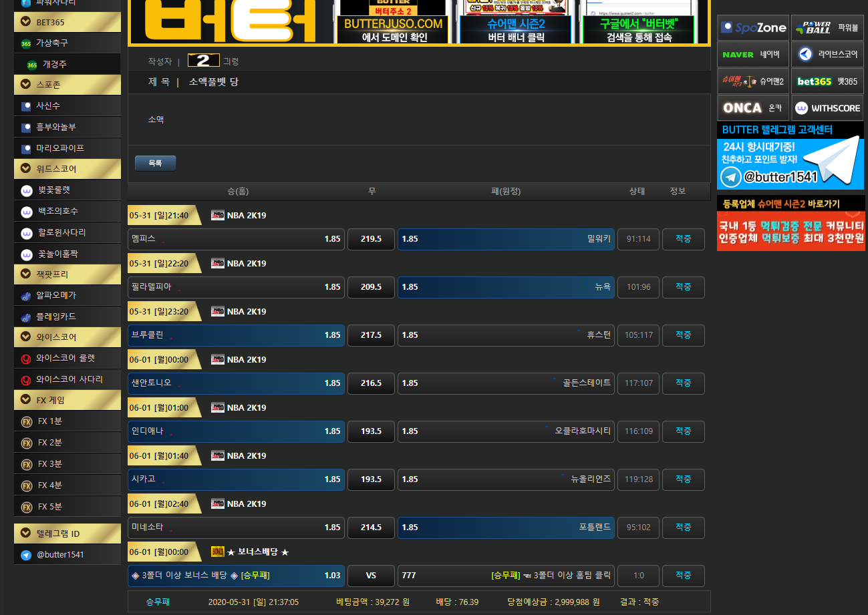Toggle the FX 게임 section chevron
Screen dimensions: 868x615
pos(26,401)
